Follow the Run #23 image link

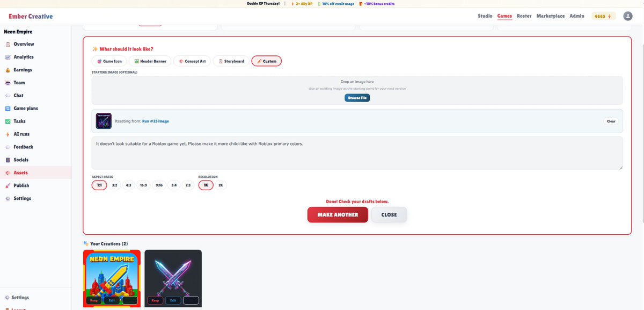156,121
